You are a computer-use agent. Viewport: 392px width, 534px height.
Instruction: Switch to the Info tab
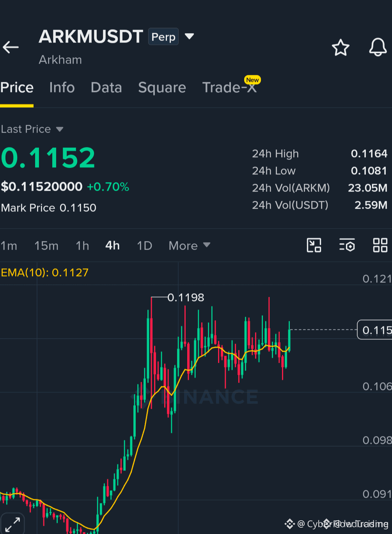click(62, 87)
